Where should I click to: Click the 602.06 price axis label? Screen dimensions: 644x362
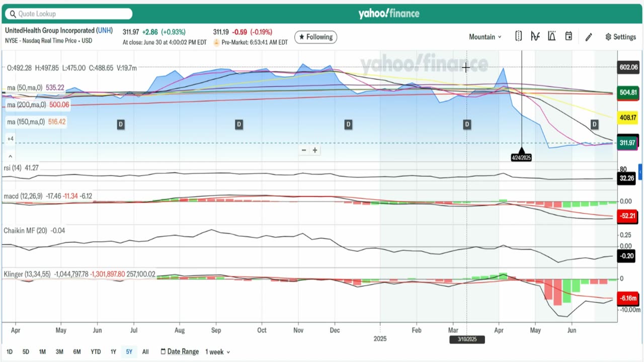[627, 67]
